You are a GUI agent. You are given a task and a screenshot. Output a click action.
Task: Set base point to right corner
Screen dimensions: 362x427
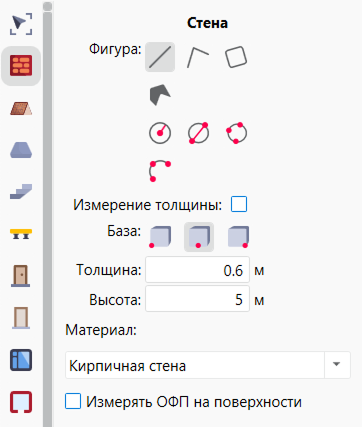pos(238,237)
